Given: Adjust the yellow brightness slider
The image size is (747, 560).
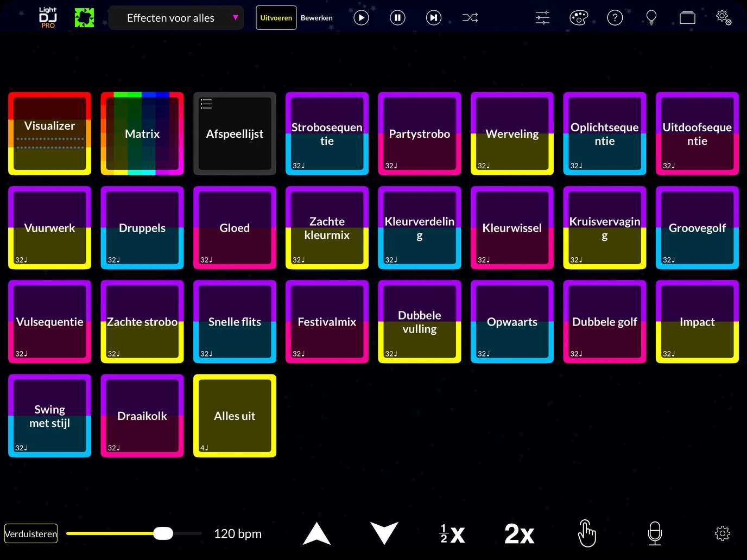Looking at the screenshot, I should [134, 533].
